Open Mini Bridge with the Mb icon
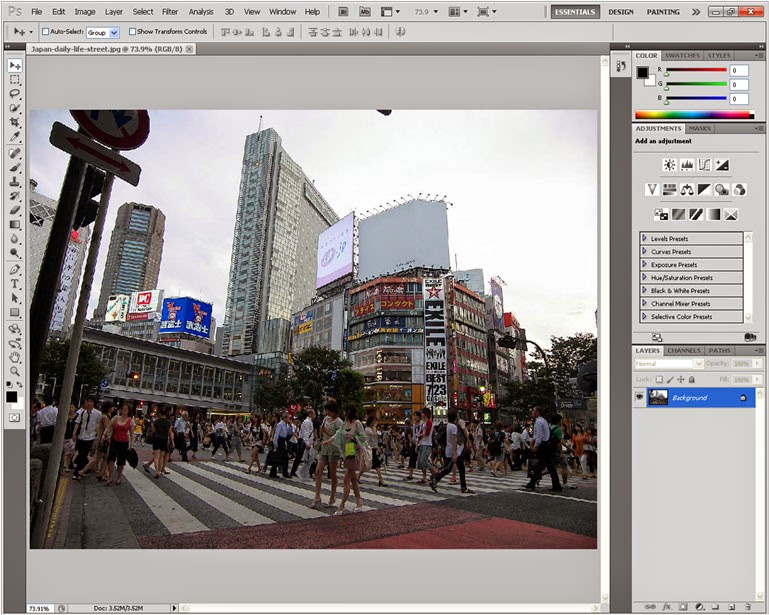Image resolution: width=769 pixels, height=615 pixels. (364, 11)
